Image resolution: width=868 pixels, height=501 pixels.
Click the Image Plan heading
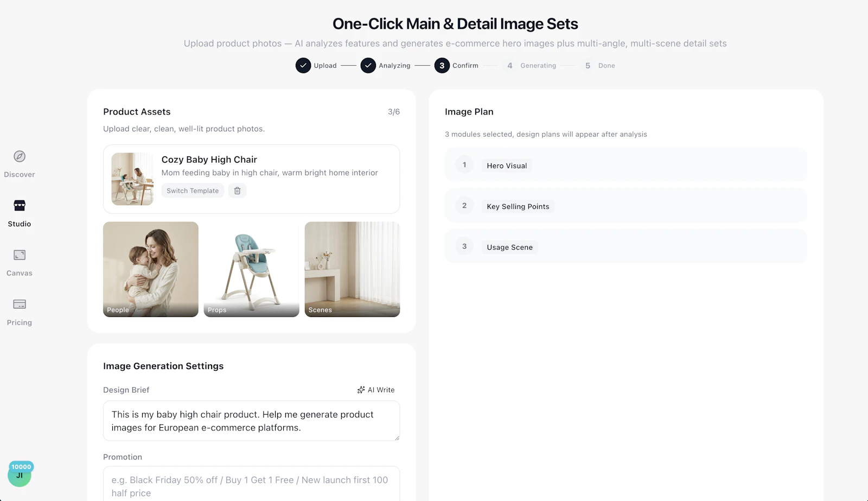point(469,112)
